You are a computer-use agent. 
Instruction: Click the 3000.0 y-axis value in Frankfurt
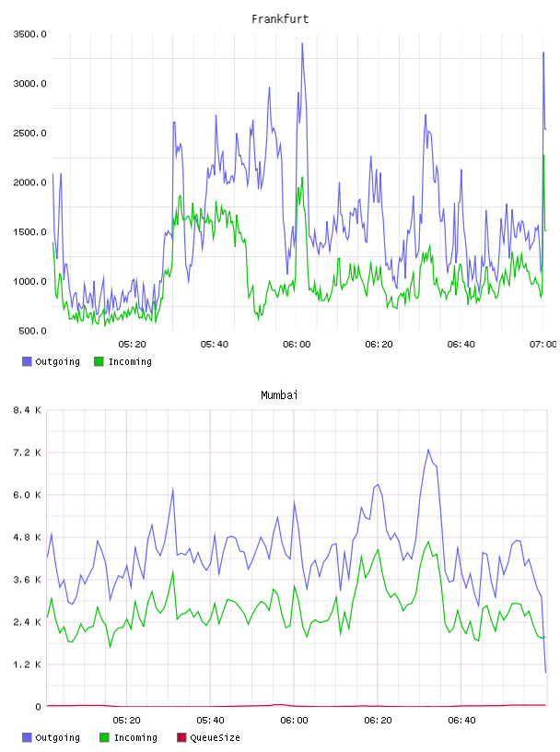coord(29,84)
